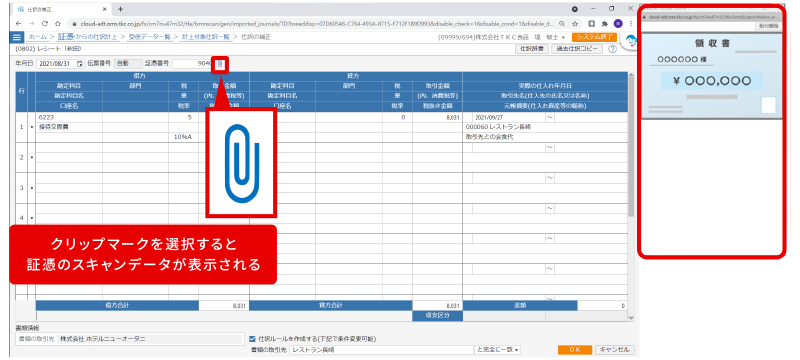Open date range dropdown in row 1
800x360 pixels.
coord(550,117)
